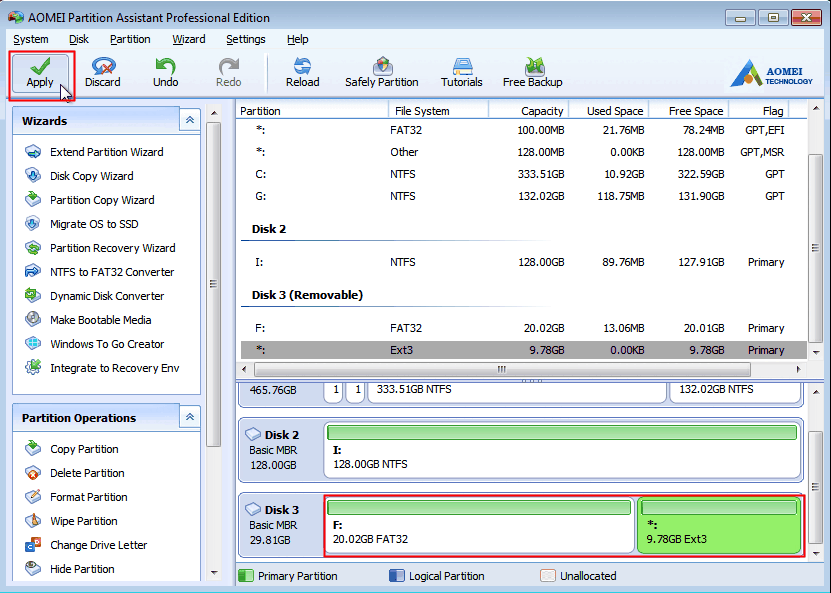Select the C: NTFS partition row

point(524,174)
